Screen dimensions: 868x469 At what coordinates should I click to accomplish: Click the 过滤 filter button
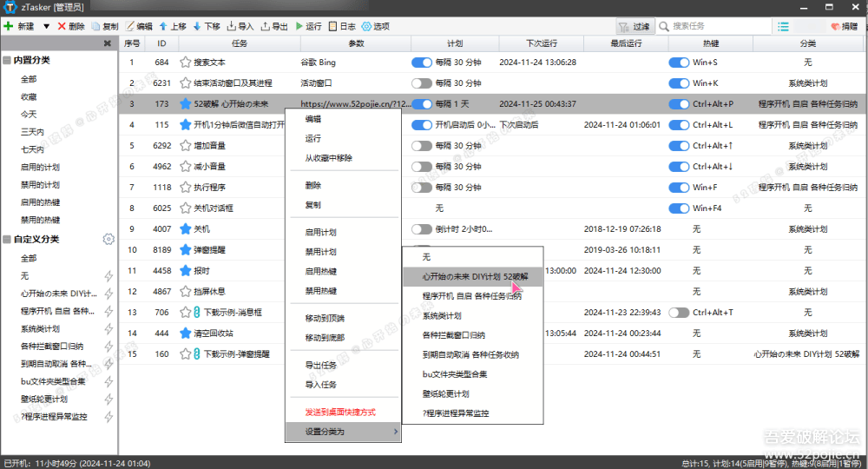coord(635,26)
